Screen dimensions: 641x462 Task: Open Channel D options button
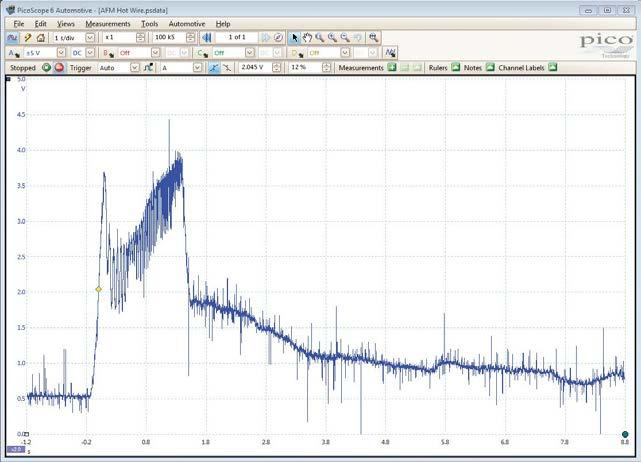coord(297,53)
